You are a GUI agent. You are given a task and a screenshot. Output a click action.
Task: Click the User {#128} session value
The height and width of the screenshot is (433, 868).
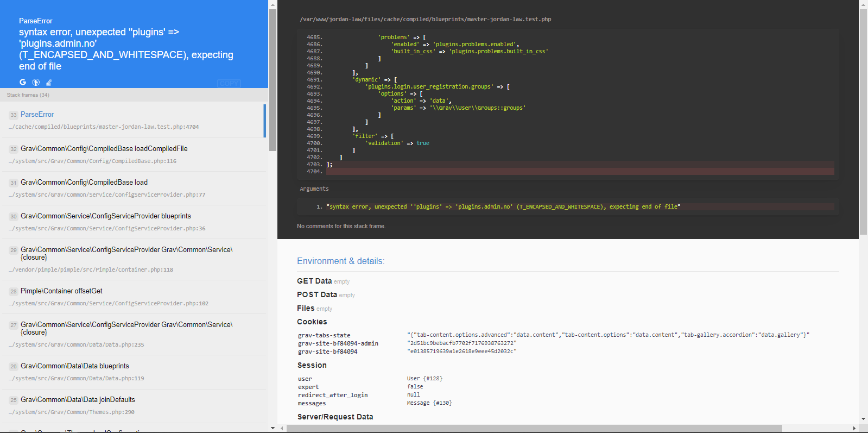[425, 379]
